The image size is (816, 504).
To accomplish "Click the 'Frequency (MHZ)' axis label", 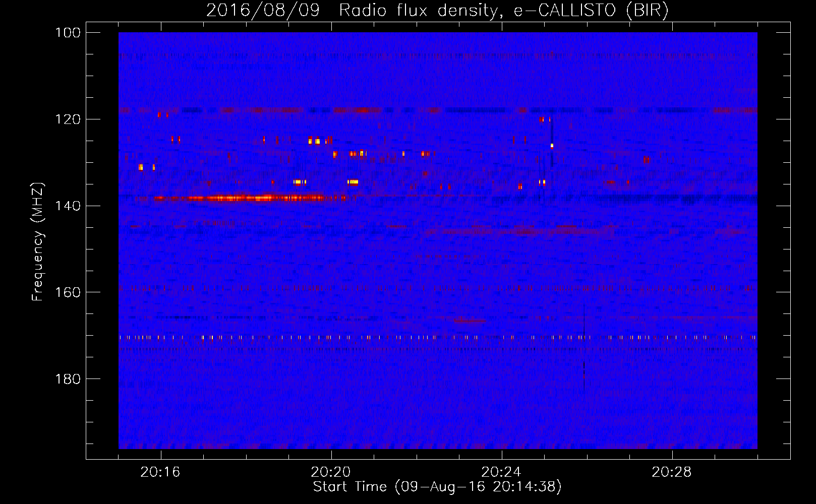I will pyautogui.click(x=38, y=242).
